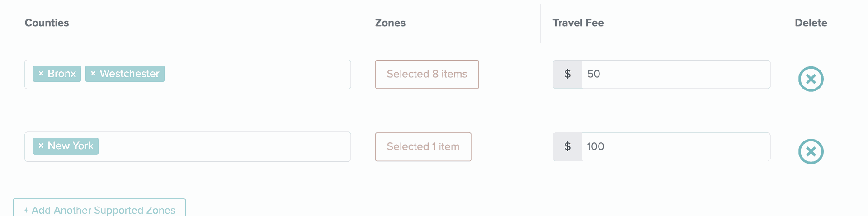Remove the Bronx county tag
Screen dimensions: 868x216
tap(41, 74)
